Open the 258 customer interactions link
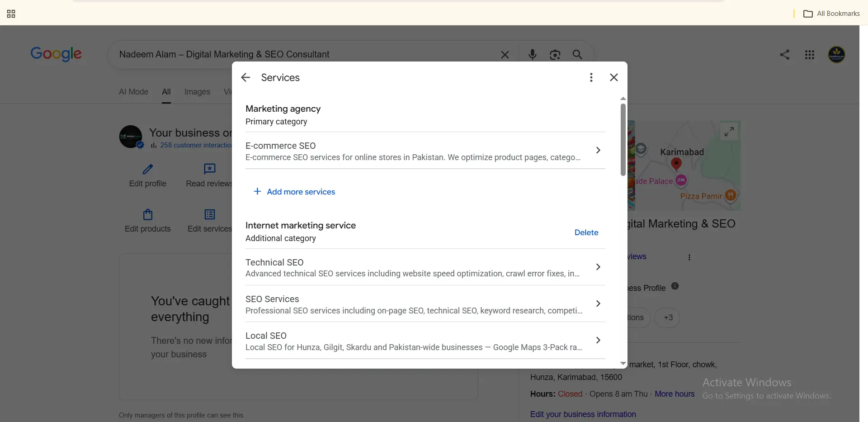Image resolution: width=868 pixels, height=422 pixels. tap(196, 145)
